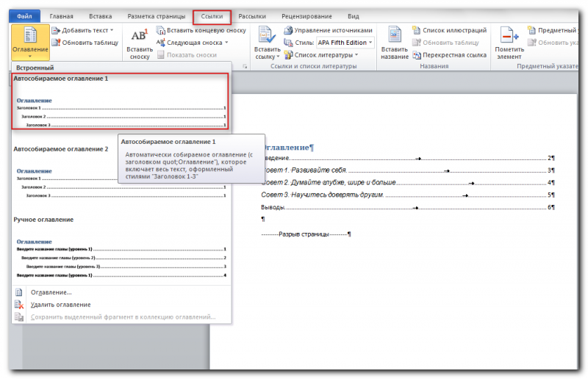This screenshot has height=379, width=588.
Task: Switch to the Рассылки tab
Action: [x=252, y=16]
